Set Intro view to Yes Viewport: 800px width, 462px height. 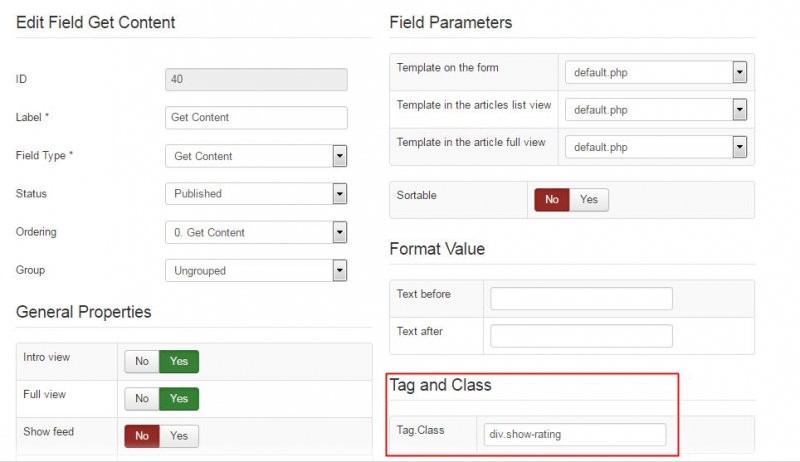coord(179,361)
